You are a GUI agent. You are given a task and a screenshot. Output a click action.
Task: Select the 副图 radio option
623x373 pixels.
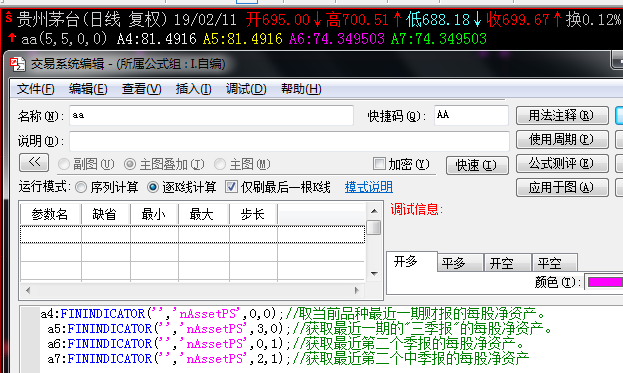[x=64, y=164]
